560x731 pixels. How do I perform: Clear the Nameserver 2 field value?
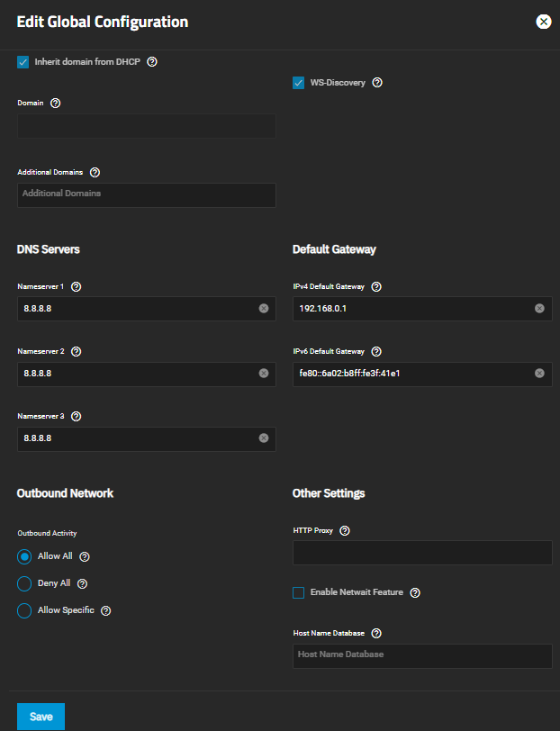coord(264,373)
